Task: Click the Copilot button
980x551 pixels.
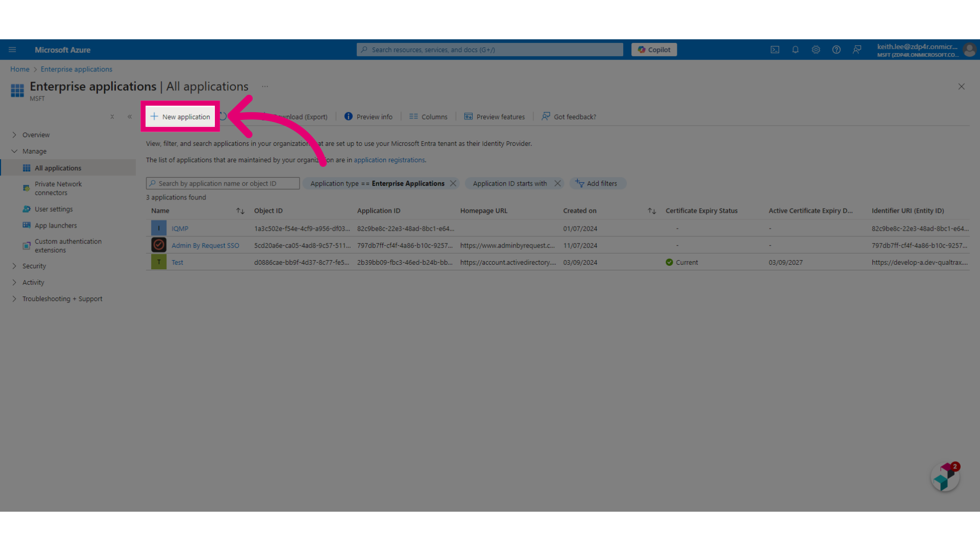Action: click(654, 49)
